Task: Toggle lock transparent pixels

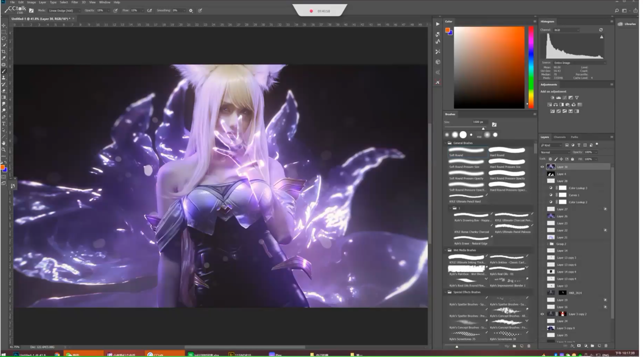Action: point(550,159)
